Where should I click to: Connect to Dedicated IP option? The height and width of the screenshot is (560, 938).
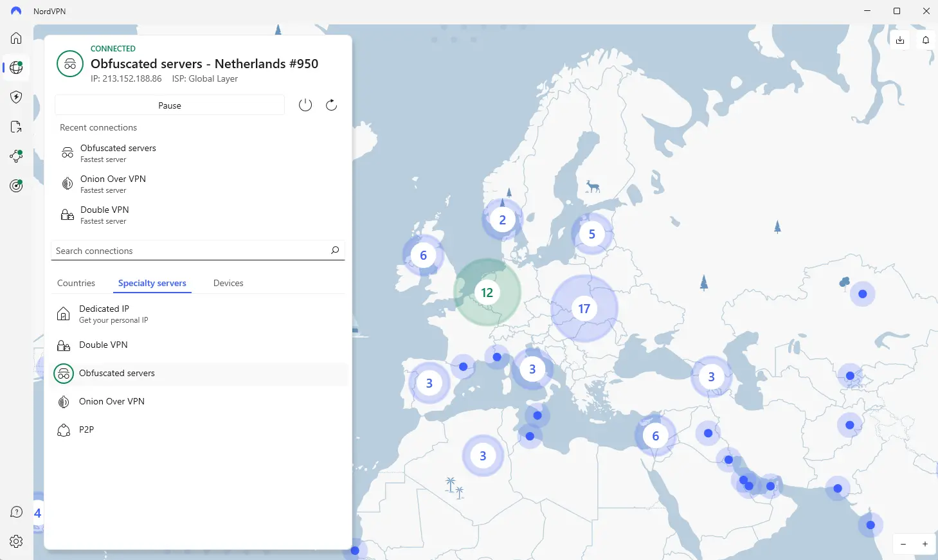tap(104, 313)
